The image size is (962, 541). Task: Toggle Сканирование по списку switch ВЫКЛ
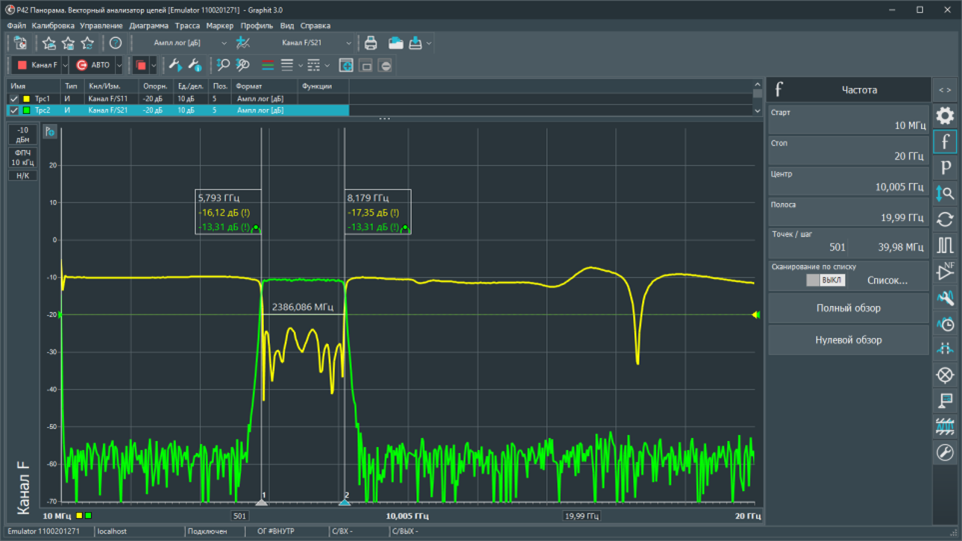[x=826, y=280]
